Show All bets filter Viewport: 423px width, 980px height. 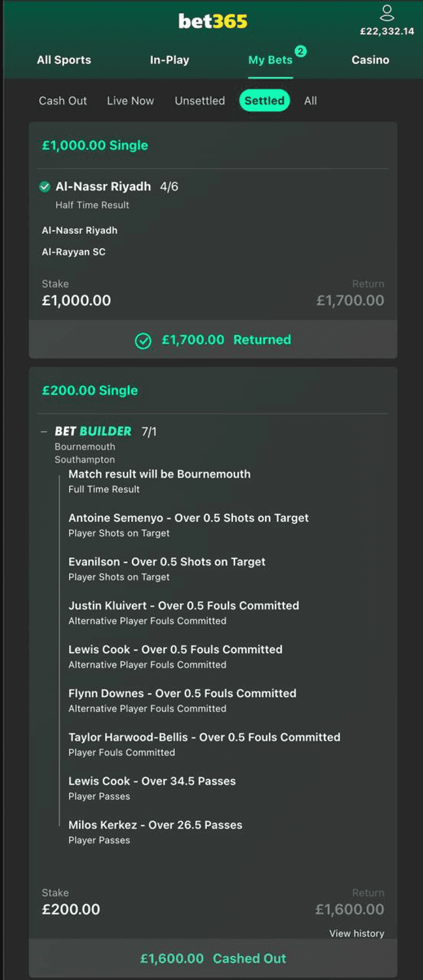[x=311, y=101]
